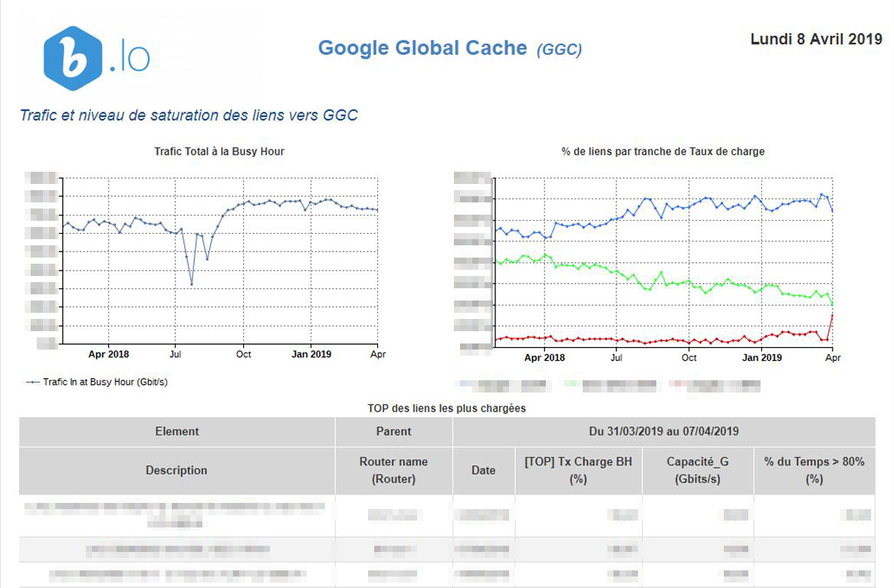
Task: Click the Parent table header
Action: tap(393, 432)
